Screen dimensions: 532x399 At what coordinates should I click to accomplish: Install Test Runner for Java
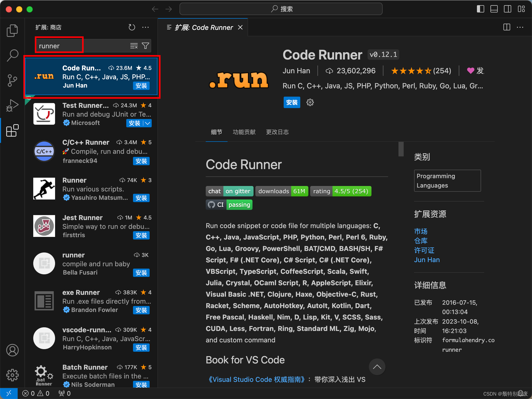tap(135, 123)
